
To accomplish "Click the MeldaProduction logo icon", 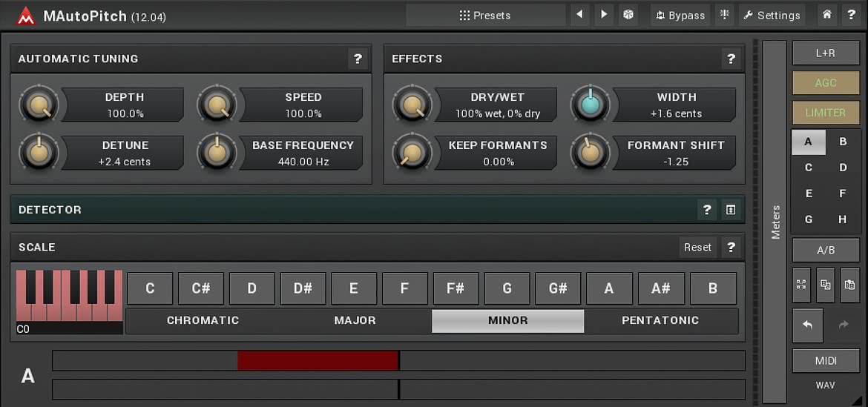I will click(25, 16).
